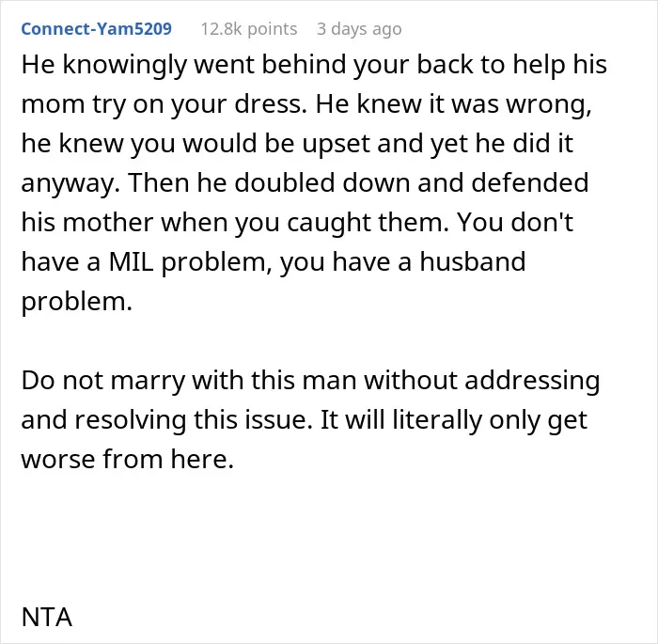Click the '3 days ago' timestamp

(359, 29)
